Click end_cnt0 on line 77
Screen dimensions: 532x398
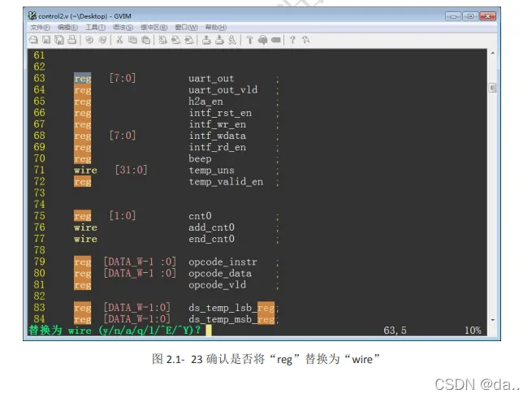coord(211,240)
